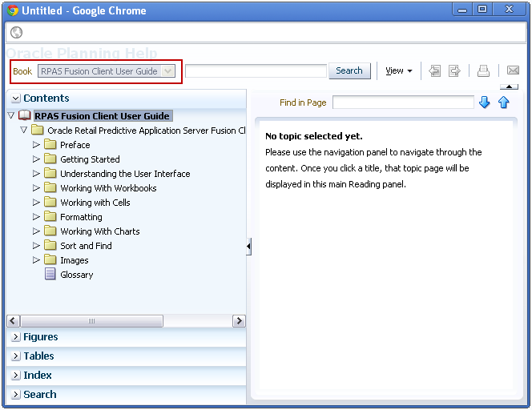Viewport: 532px width, 410px height.
Task: Select RPAS Fusion Client User Guide title
Action: 102,116
